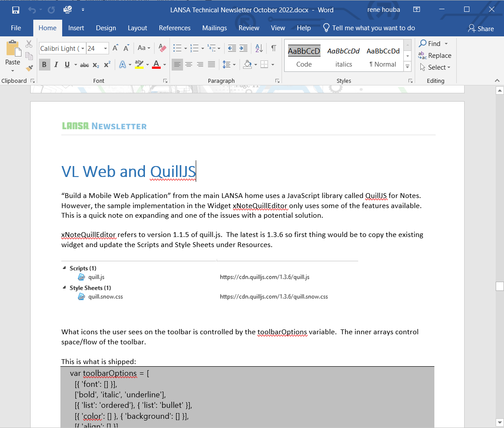Apply the Code style
Screen dimensions: 504x428
304,56
